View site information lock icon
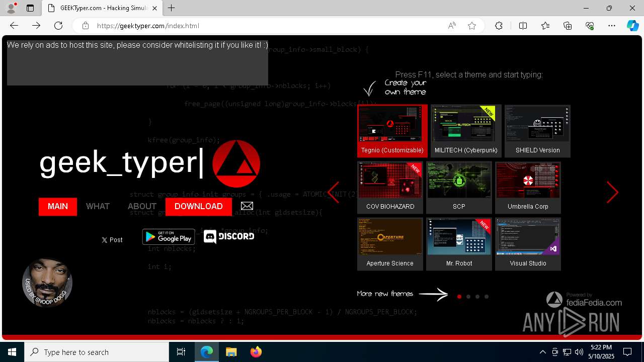Image resolution: width=644 pixels, height=362 pixels. pos(86,26)
